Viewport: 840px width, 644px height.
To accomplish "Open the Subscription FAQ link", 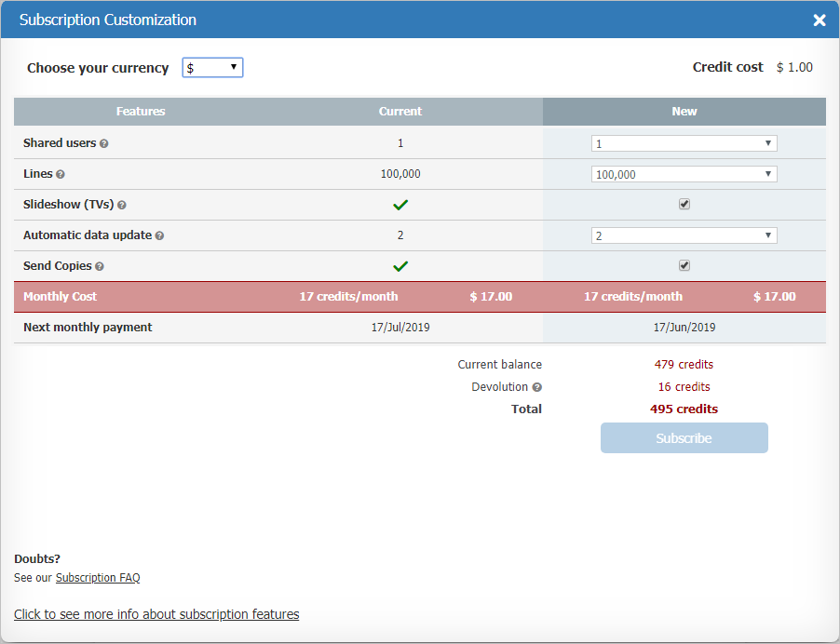I will point(98,577).
